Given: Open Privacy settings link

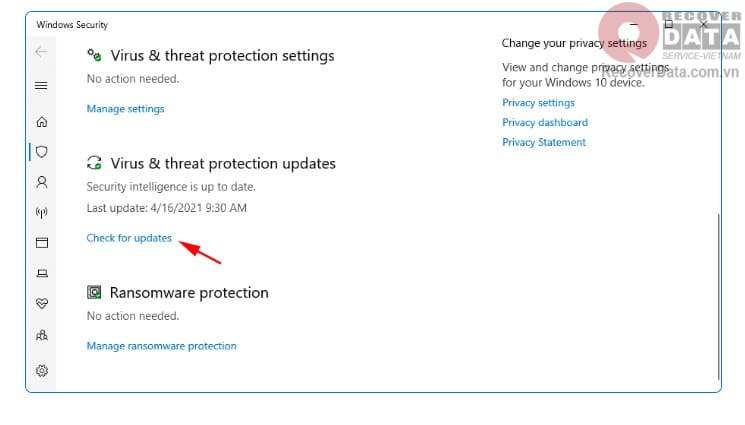Looking at the screenshot, I should click(x=538, y=103).
